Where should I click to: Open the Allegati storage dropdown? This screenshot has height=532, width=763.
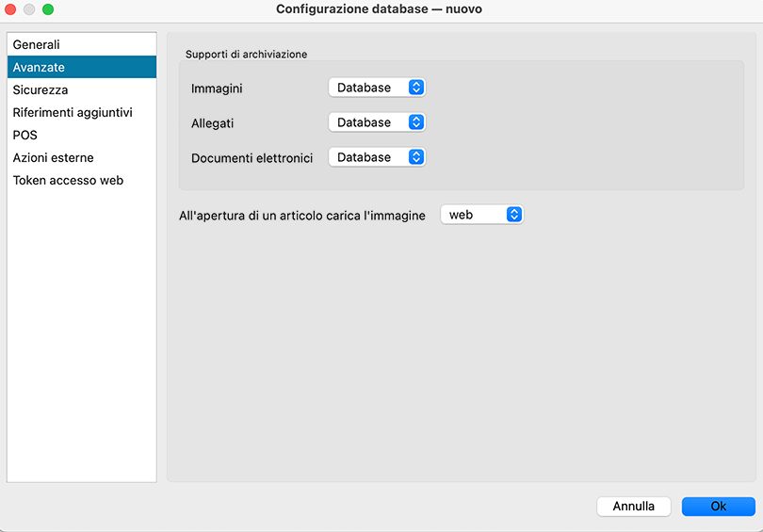pyautogui.click(x=377, y=122)
